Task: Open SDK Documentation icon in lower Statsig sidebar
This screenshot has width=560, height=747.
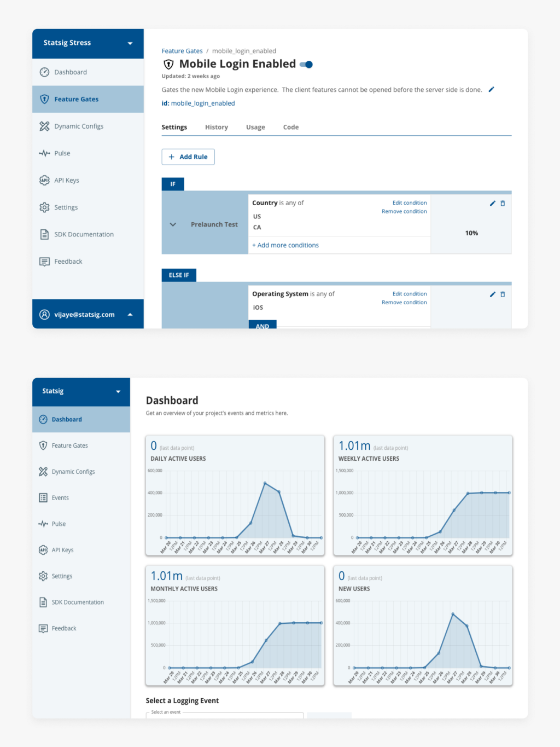Action: (43, 602)
